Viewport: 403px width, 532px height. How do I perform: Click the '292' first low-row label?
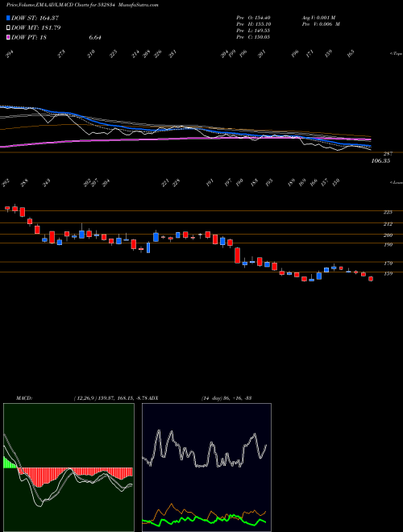6,184
